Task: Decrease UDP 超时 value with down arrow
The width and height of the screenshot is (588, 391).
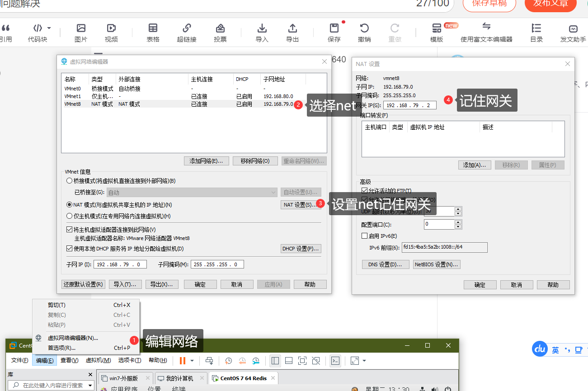Action: (x=458, y=213)
